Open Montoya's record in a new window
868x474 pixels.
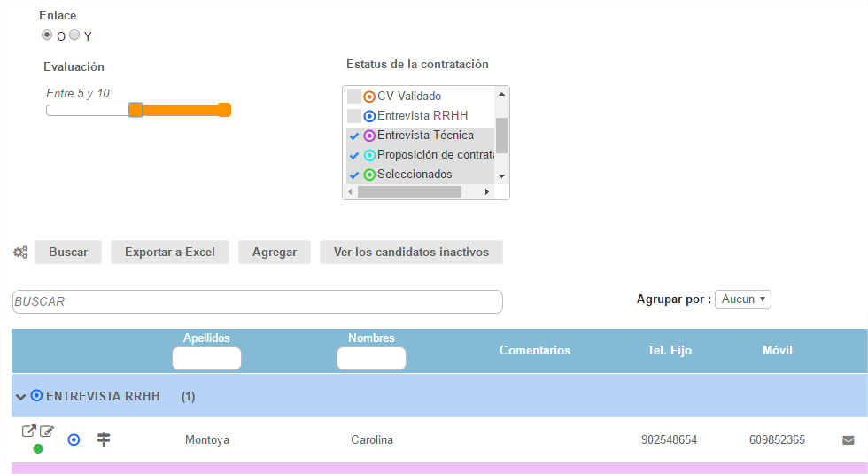tap(29, 431)
